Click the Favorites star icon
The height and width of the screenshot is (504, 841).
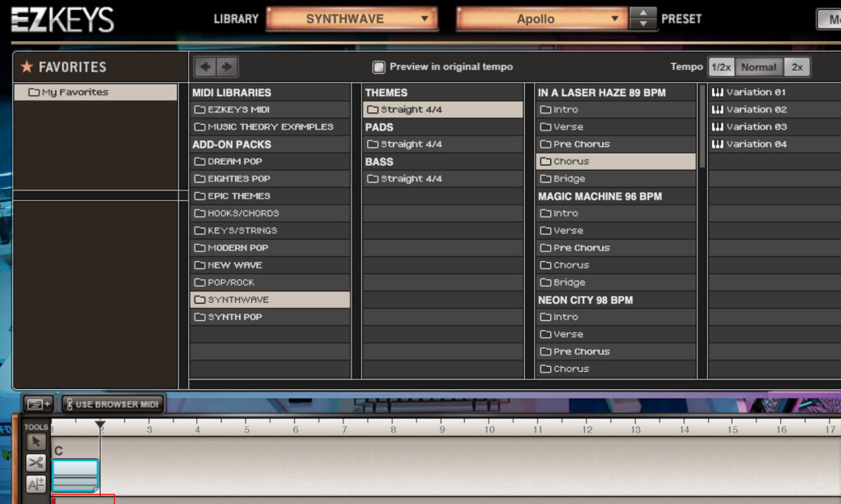click(26, 66)
